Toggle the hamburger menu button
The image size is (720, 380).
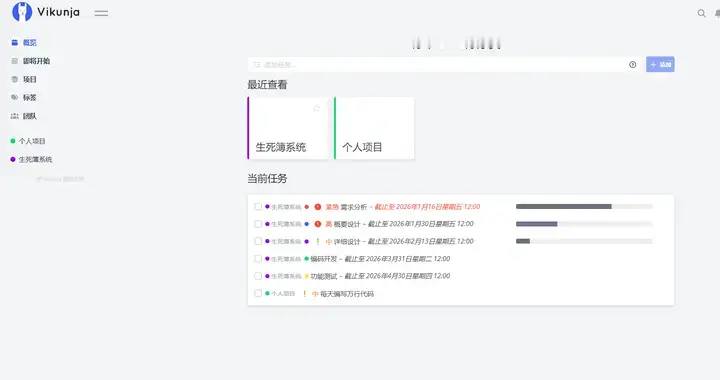point(101,13)
